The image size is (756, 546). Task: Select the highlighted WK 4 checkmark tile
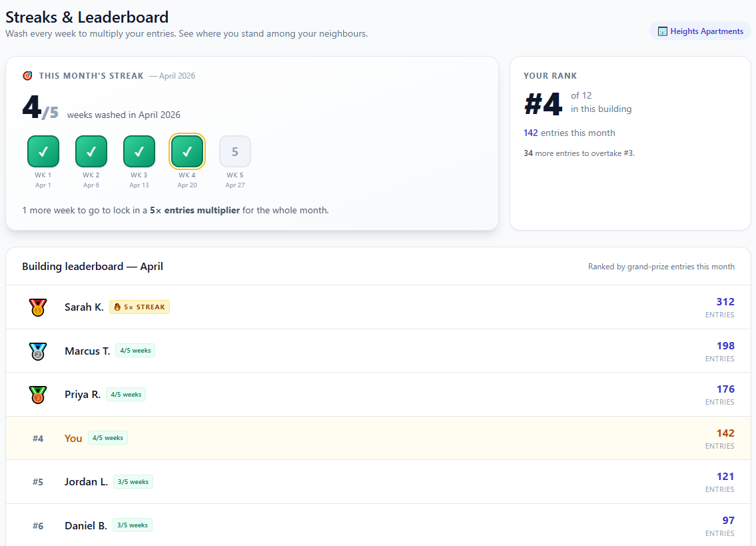(x=187, y=151)
